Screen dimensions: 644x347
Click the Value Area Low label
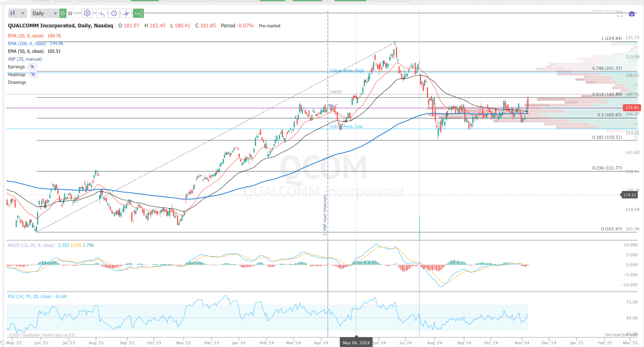tap(346, 126)
